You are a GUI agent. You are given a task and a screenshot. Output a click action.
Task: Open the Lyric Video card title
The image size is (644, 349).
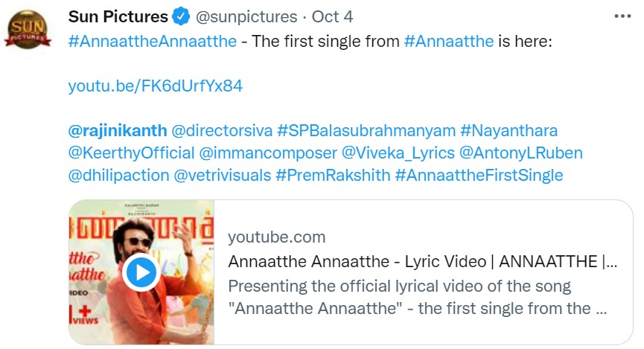422,262
